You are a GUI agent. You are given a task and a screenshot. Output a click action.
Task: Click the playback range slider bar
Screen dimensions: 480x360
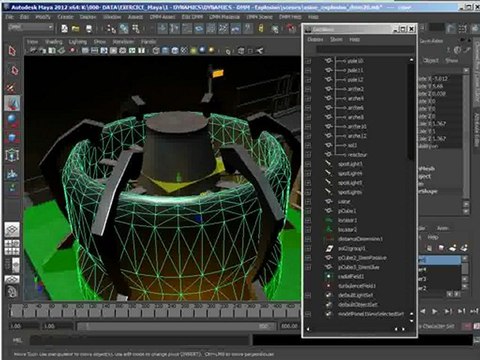click(176, 326)
